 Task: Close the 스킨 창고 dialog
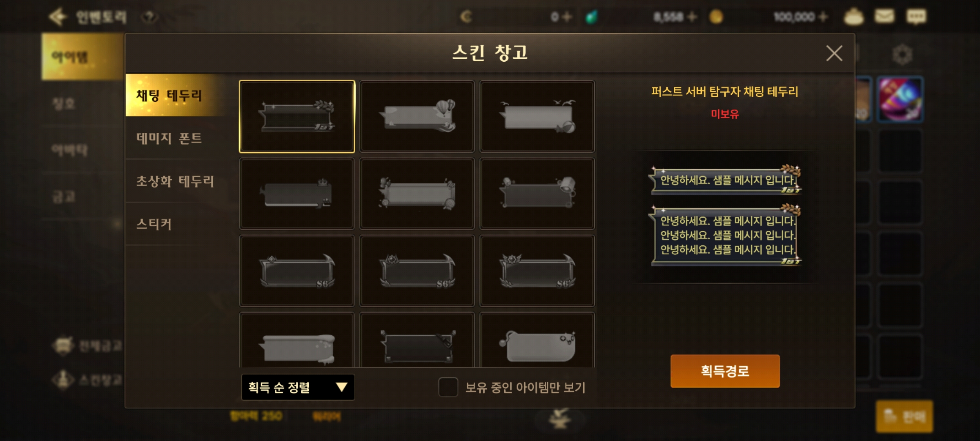(834, 53)
